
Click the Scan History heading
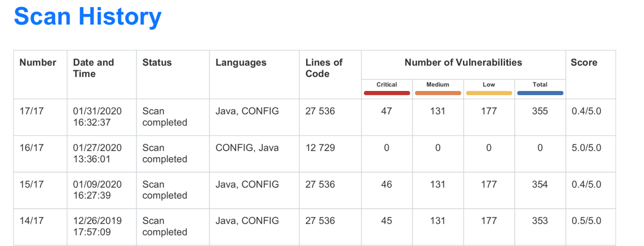pyautogui.click(x=87, y=17)
